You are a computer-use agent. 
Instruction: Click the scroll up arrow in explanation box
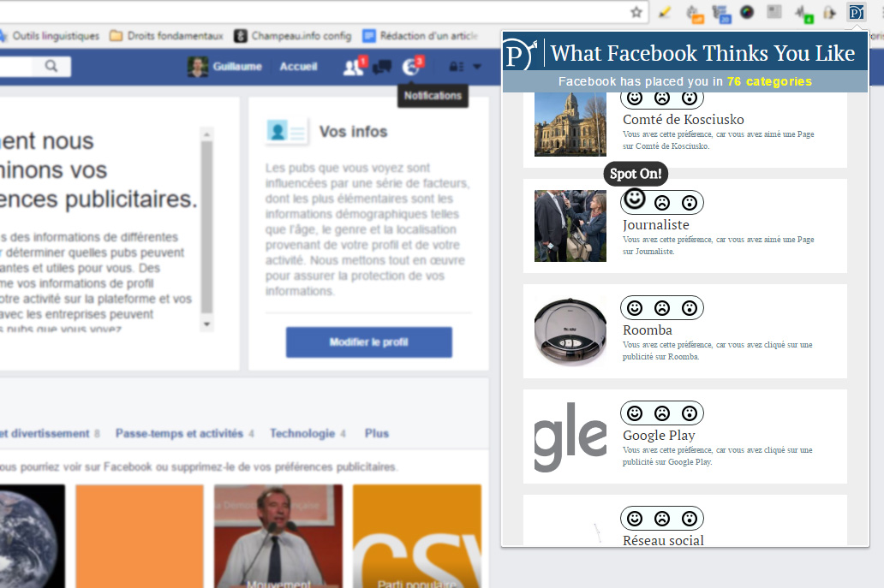click(x=206, y=134)
